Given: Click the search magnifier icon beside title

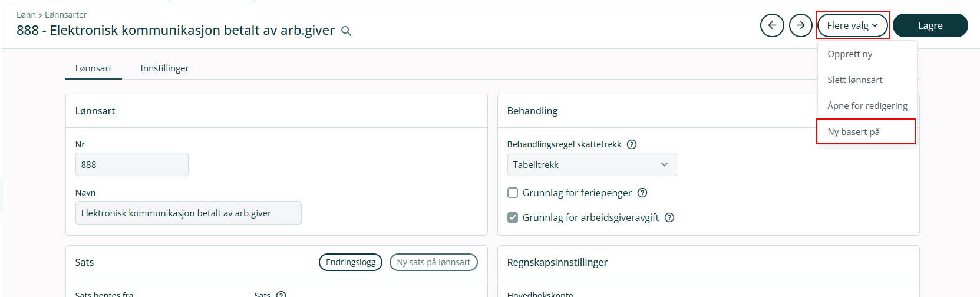Looking at the screenshot, I should [x=347, y=31].
